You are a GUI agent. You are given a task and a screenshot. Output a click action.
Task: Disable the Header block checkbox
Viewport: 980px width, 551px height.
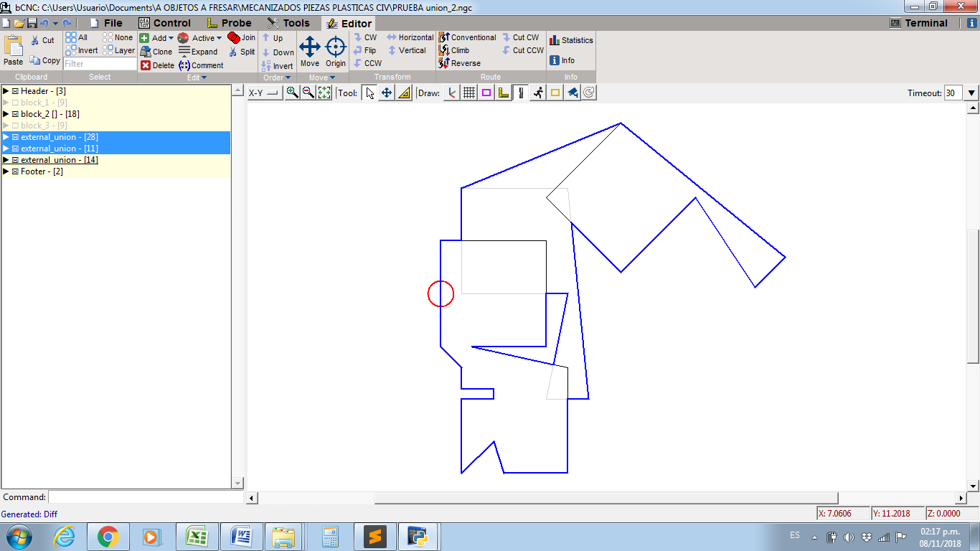tap(15, 91)
